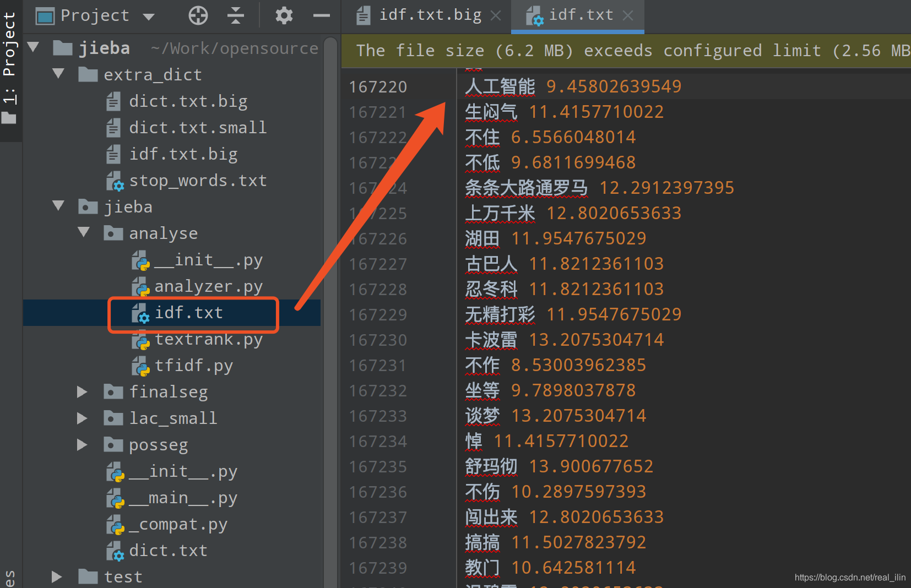Open the Project panel settings gear
The height and width of the screenshot is (588, 911).
coord(284,15)
